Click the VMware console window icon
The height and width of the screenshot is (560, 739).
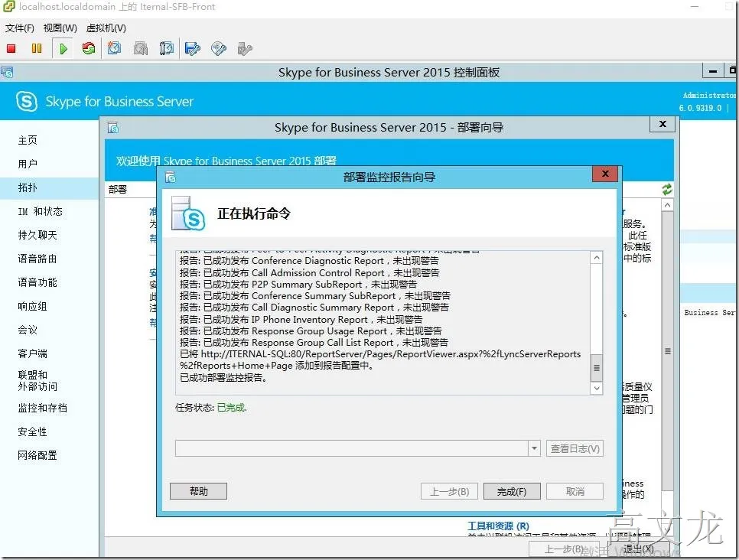(8, 7)
